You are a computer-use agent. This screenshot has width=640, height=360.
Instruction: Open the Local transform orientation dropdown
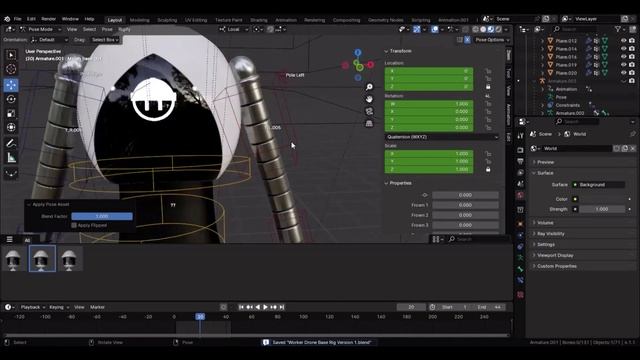[233, 29]
